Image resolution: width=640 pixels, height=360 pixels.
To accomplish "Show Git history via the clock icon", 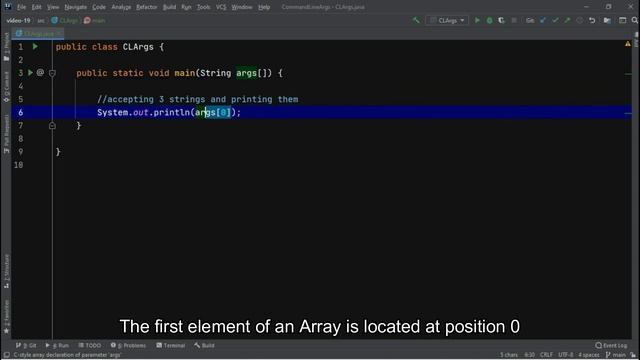I will pos(580,20).
